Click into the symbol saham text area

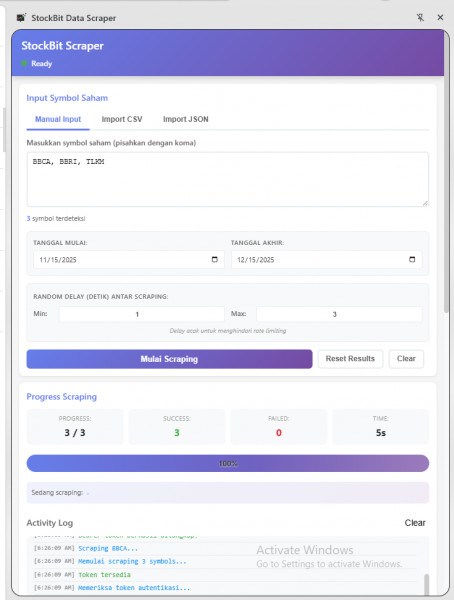[x=228, y=179]
